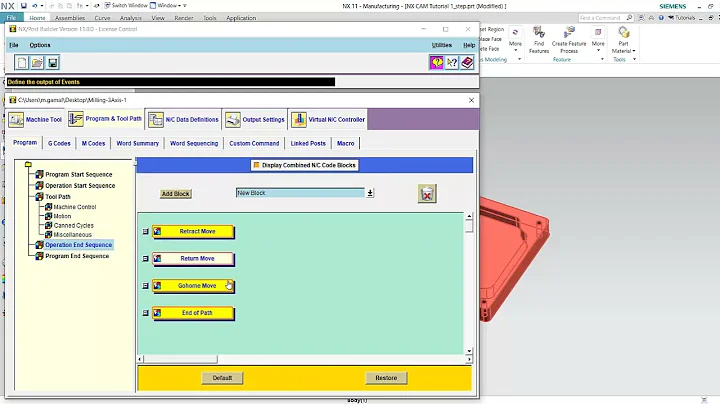Click the NX Find a Command search box
The width and height of the screenshot is (720, 404).
pos(606,18)
